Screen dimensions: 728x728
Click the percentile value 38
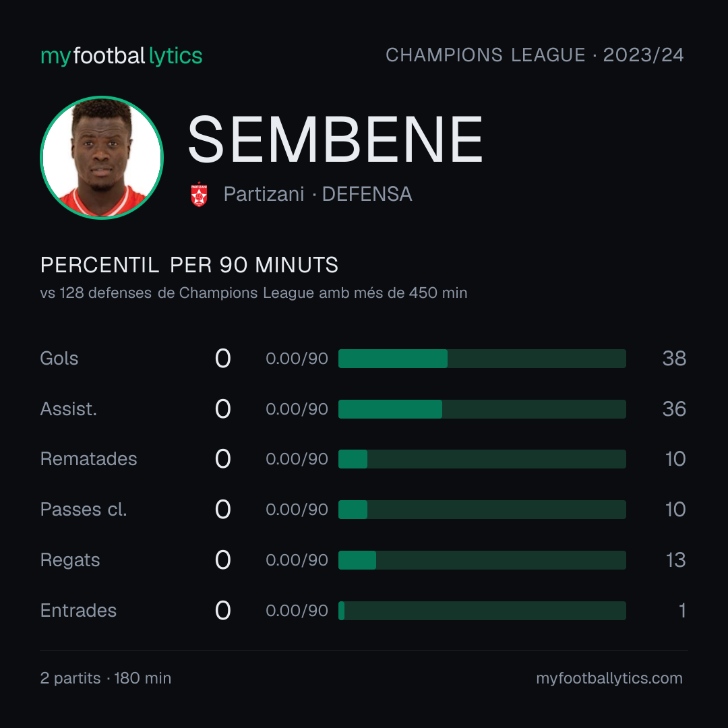(x=674, y=359)
